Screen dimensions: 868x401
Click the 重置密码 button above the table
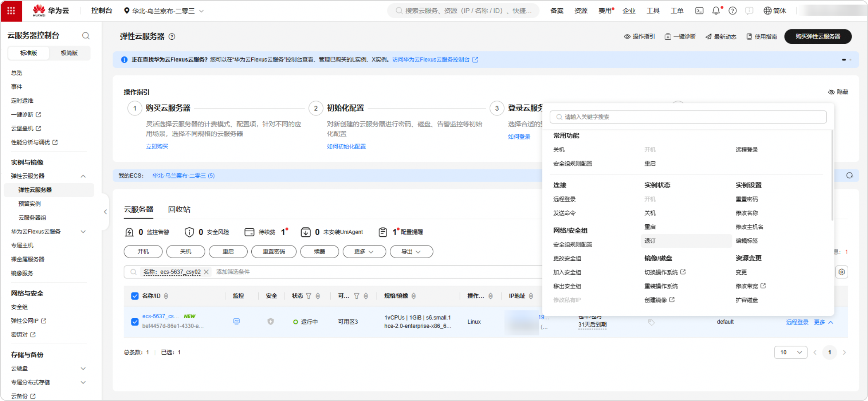click(x=274, y=252)
